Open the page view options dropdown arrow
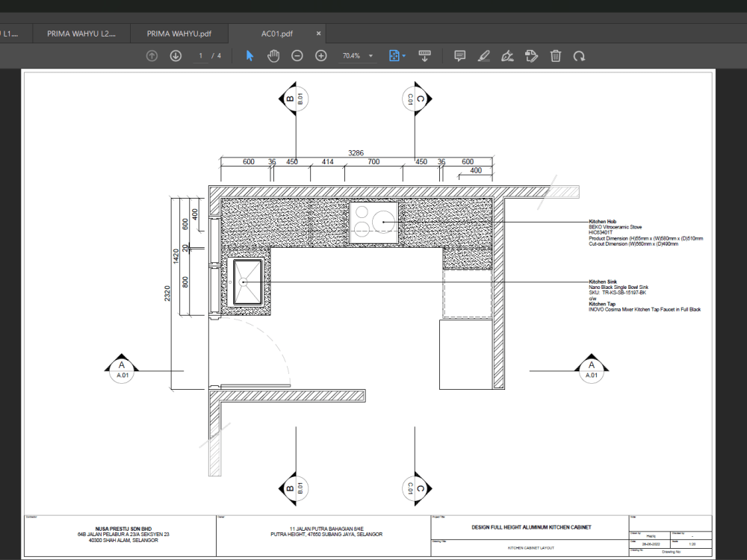Image resolution: width=747 pixels, height=560 pixels. [x=403, y=55]
